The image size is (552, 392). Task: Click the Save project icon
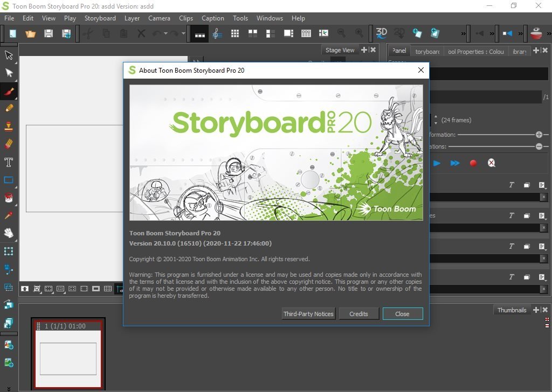pyautogui.click(x=48, y=33)
